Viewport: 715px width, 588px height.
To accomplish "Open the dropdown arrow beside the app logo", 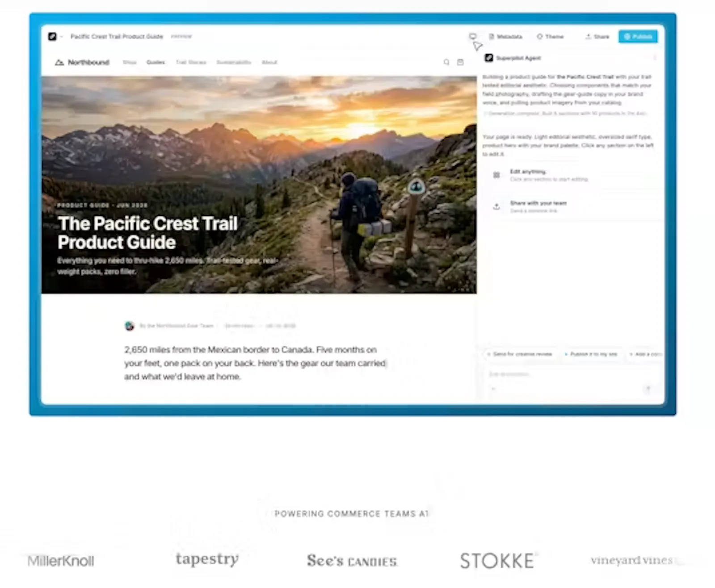I will coord(62,37).
